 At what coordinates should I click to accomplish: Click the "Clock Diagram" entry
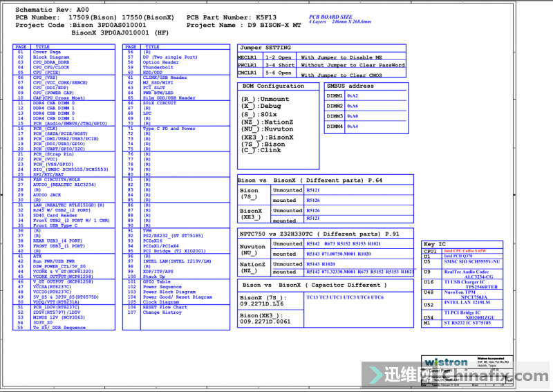click(161, 302)
